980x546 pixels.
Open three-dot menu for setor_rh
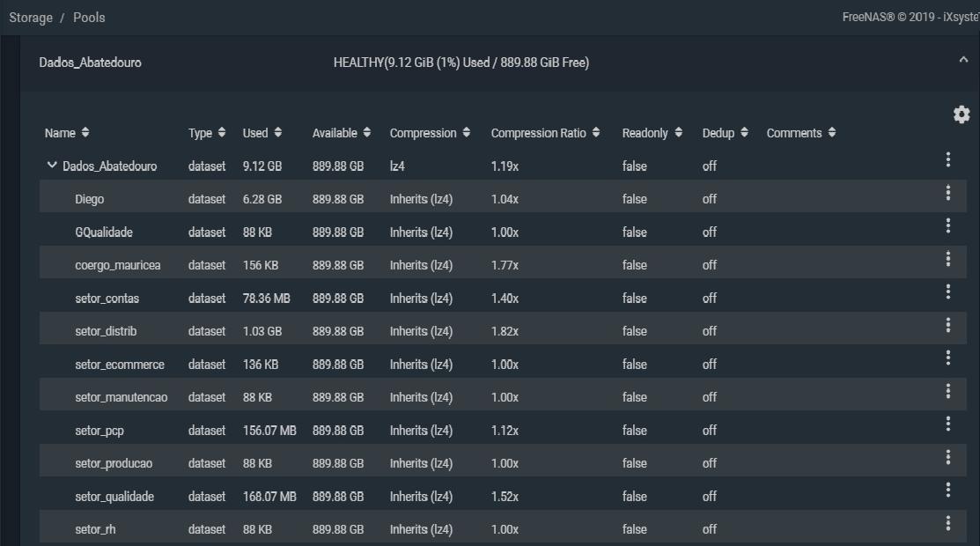(947, 523)
